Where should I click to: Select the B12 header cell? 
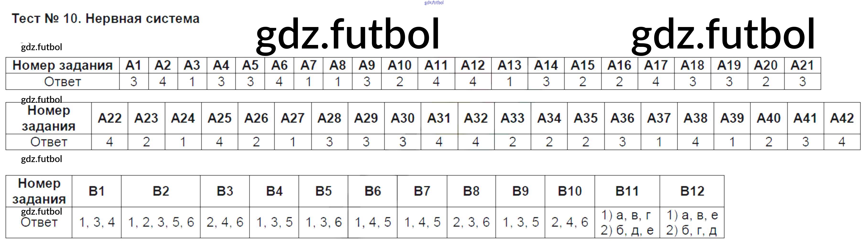[692, 191]
